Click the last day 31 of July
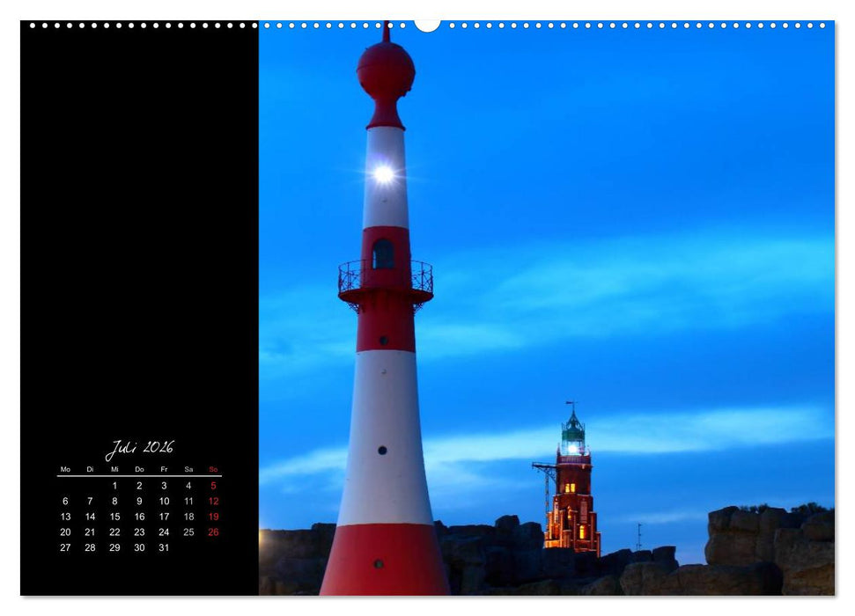Viewport: 855px width, 616px height. click(x=165, y=546)
